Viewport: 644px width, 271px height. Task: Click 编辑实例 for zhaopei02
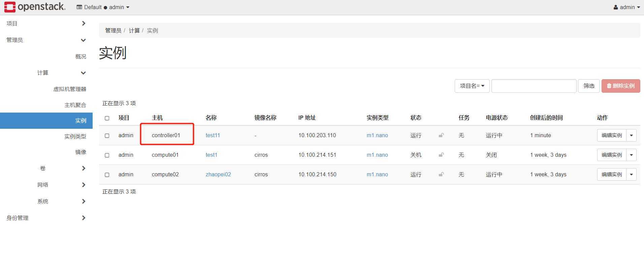click(x=612, y=175)
